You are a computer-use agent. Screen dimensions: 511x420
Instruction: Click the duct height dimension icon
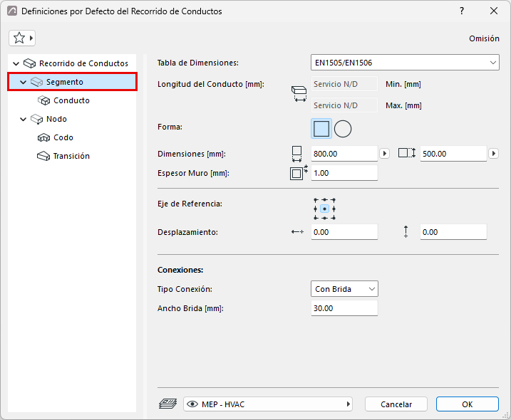point(407,153)
